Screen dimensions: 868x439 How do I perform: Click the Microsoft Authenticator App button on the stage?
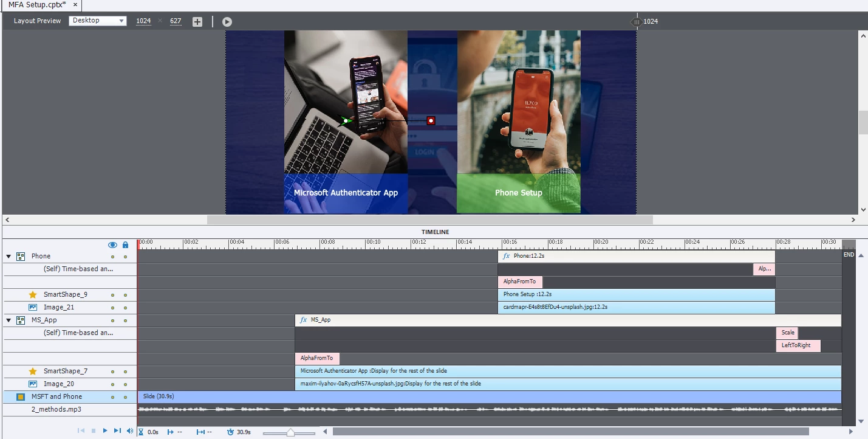click(346, 193)
